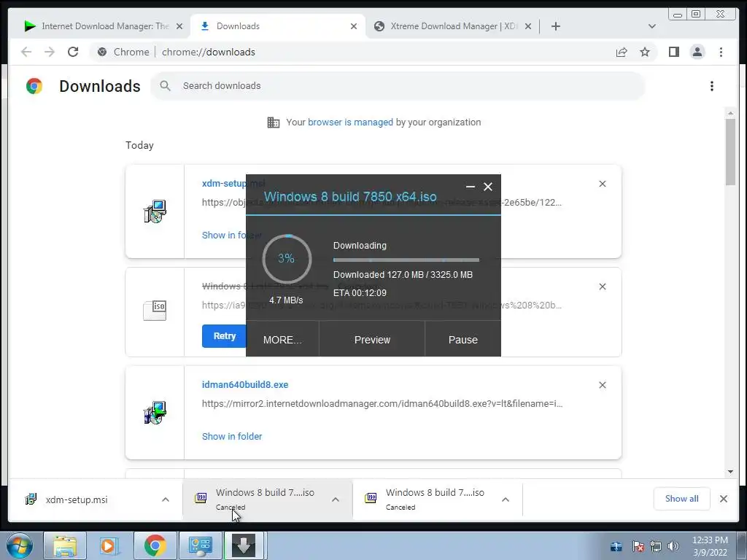
Task: Click the browser back arrow
Action: pyautogui.click(x=26, y=52)
